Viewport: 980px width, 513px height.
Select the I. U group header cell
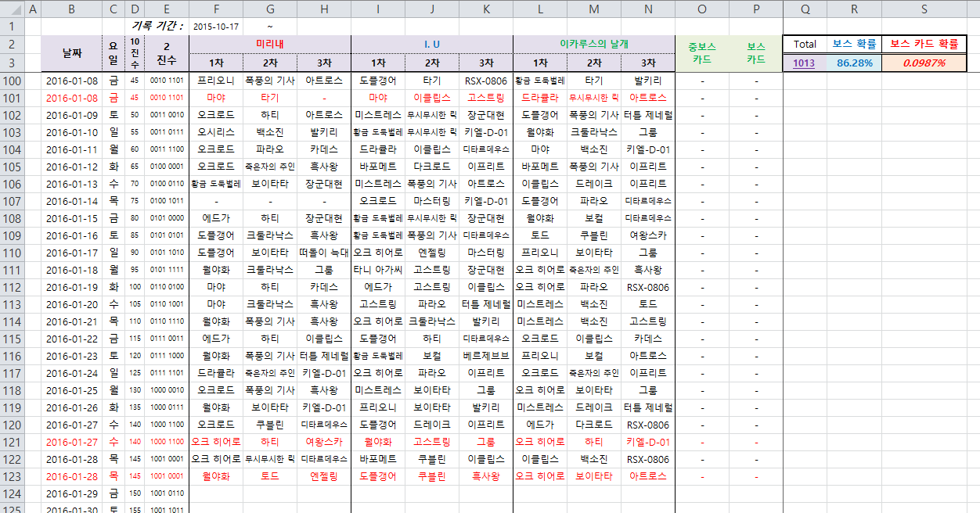click(431, 44)
